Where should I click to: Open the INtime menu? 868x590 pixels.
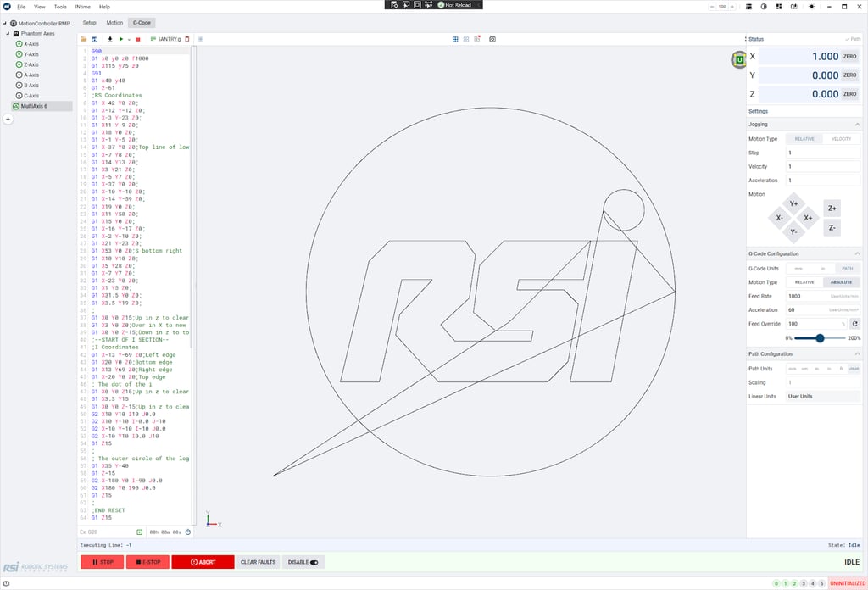click(82, 7)
